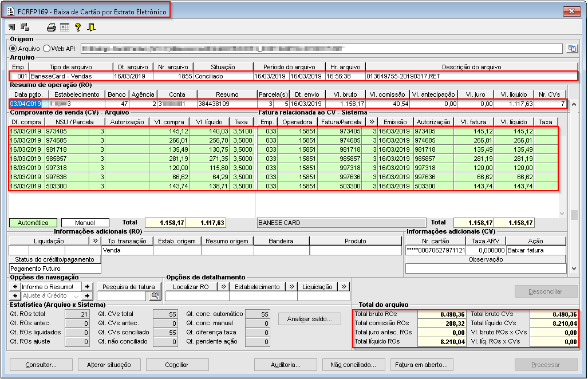Click the yellow question mark help icon
This screenshot has height=379, width=588.
tap(78, 27)
